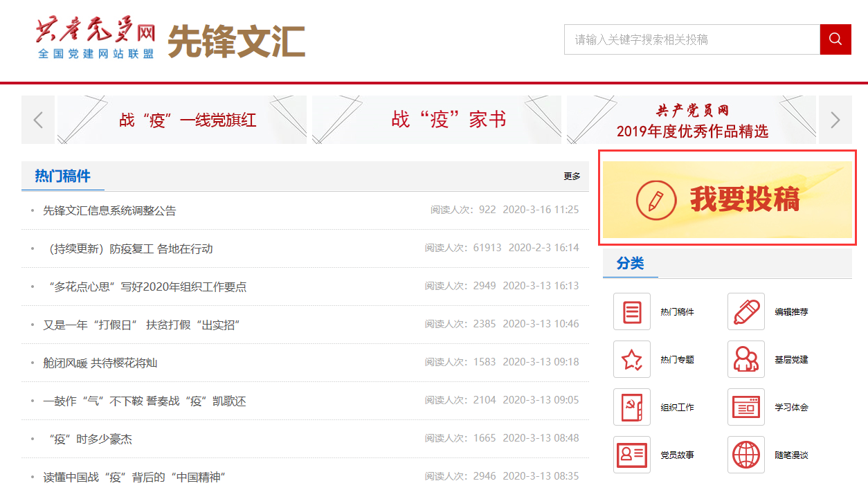Viewport: 868px width, 490px height.
Task: Open the 战"疫"家书 banner thumbnail
Action: pyautogui.click(x=436, y=120)
